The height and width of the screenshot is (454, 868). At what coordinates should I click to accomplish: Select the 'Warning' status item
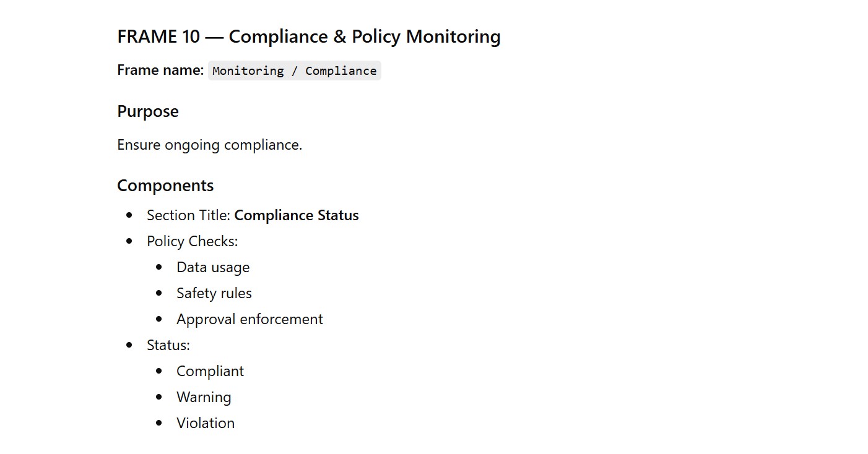tap(204, 397)
